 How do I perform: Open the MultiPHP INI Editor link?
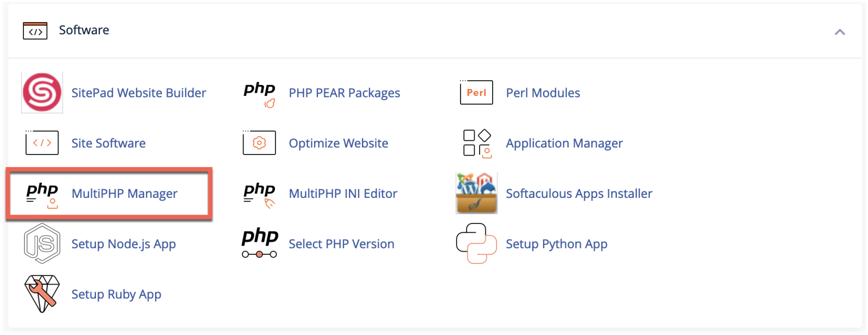(343, 194)
